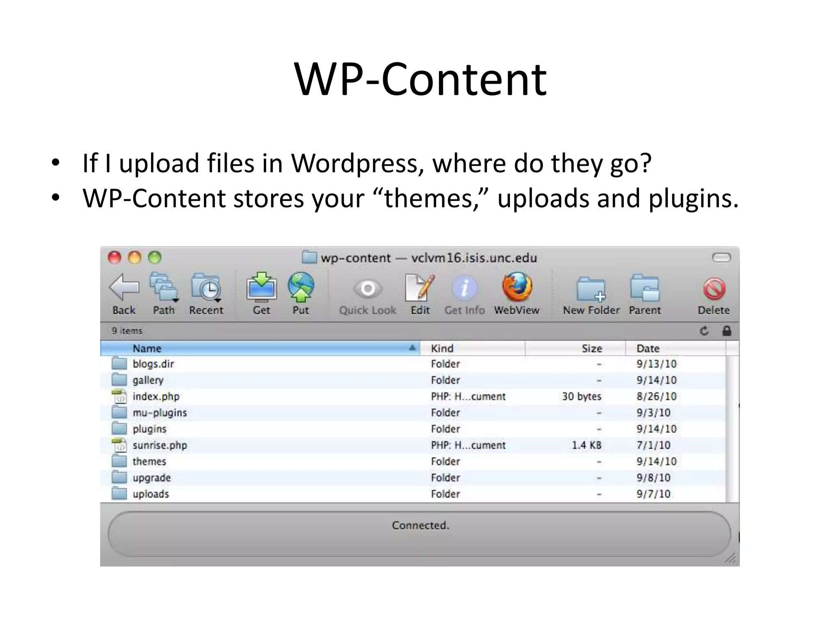Click the file list vertical scrollbar
This screenshot has width=840, height=630.
click(x=732, y=429)
